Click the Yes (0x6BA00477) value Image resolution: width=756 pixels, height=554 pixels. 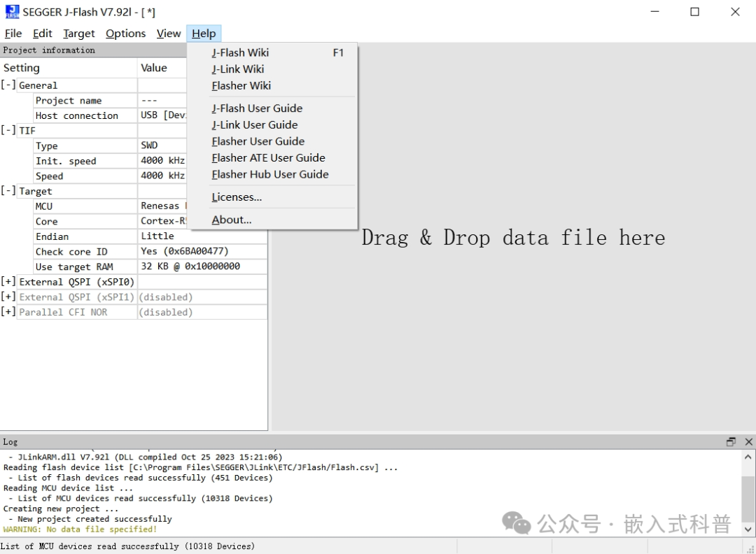[x=185, y=251]
